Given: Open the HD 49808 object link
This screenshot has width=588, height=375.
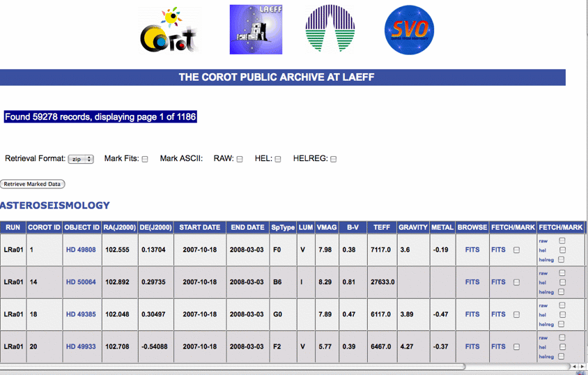Looking at the screenshot, I should point(81,250).
